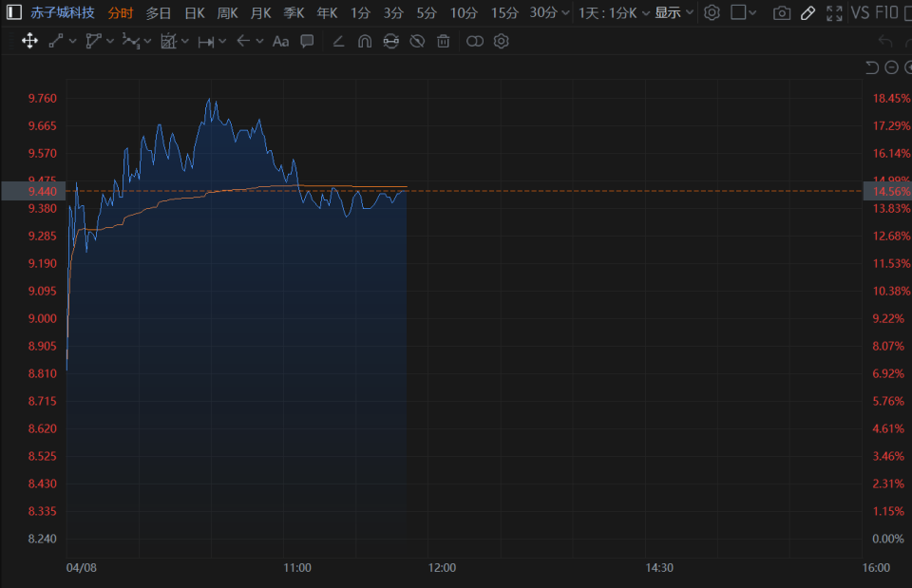The width and height of the screenshot is (912, 588).
Task: Select the 10分 interval
Action: click(464, 12)
